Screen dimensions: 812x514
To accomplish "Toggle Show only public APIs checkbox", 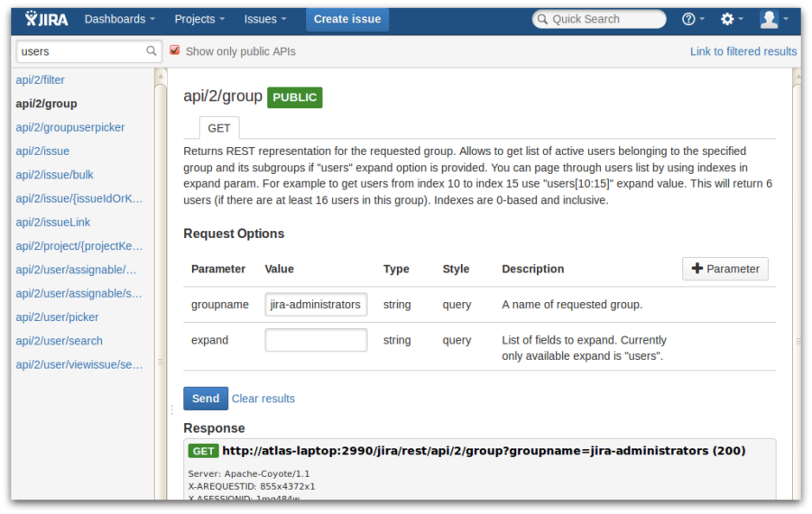I will tap(175, 50).
